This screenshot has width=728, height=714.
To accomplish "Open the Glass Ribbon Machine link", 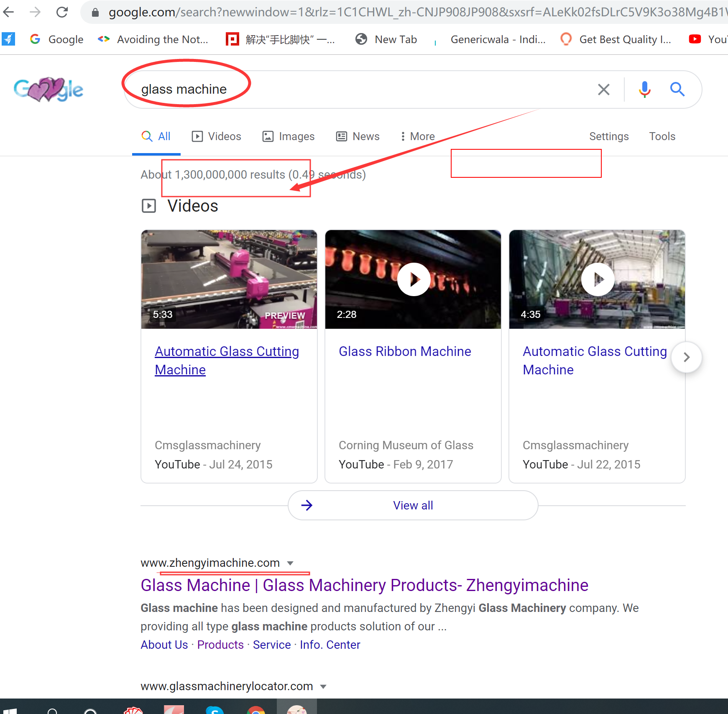I will pos(405,351).
